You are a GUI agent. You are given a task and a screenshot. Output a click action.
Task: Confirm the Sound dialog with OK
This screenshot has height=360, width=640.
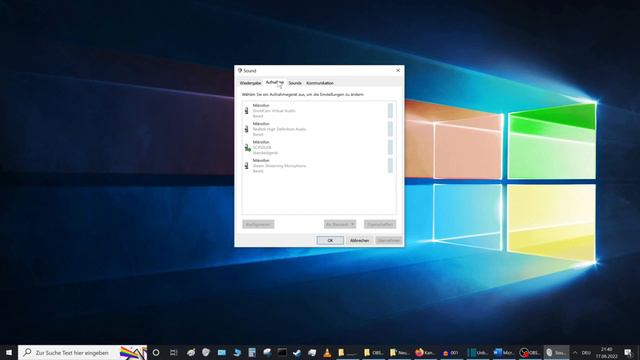pos(330,240)
